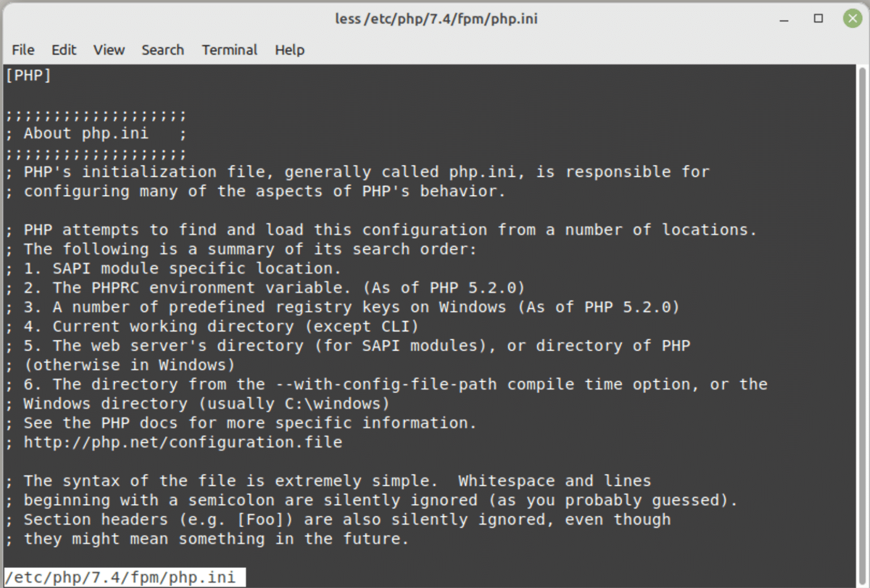This screenshot has height=588, width=870.
Task: Open the Help menu
Action: 289,50
